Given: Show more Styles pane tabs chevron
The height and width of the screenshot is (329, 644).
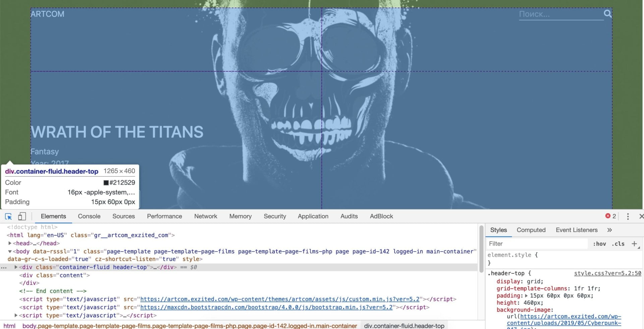Looking at the screenshot, I should (609, 230).
